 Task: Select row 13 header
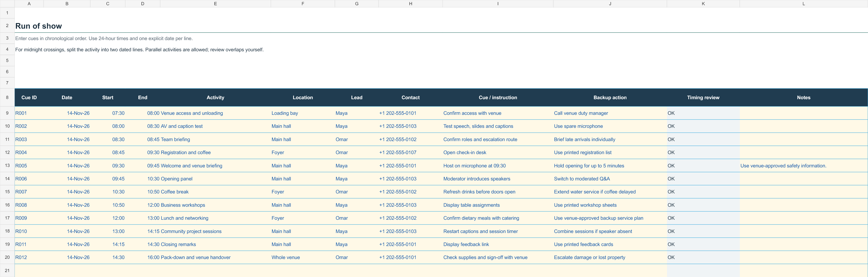(x=7, y=166)
